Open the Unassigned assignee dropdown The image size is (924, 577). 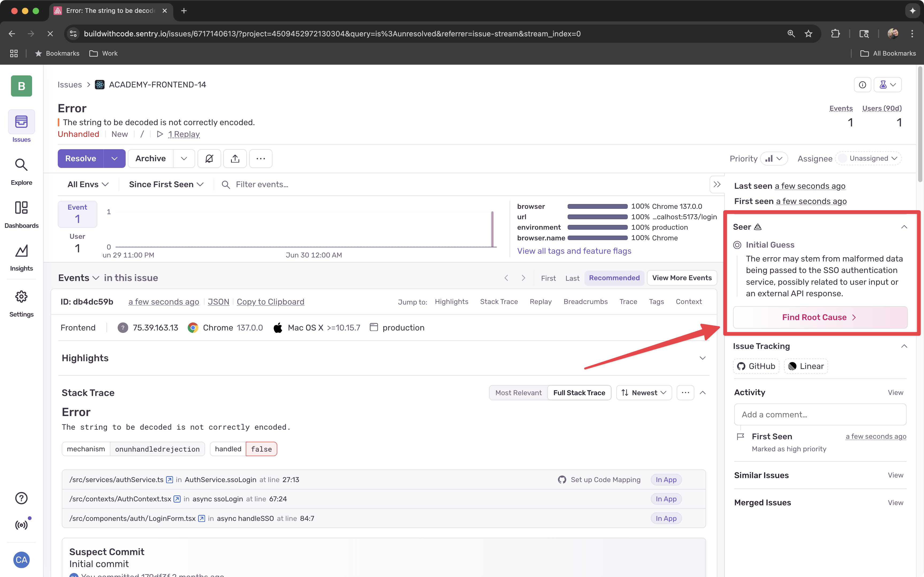click(868, 158)
